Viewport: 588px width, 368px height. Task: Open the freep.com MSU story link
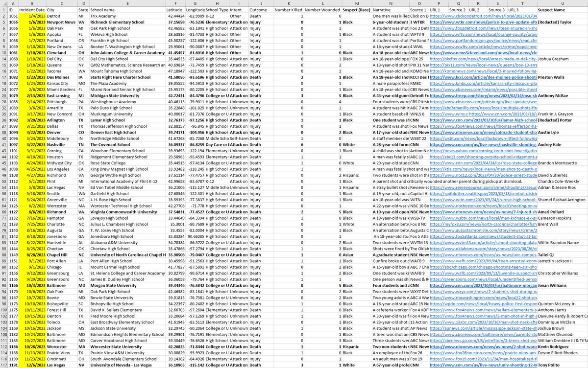tap(483, 96)
